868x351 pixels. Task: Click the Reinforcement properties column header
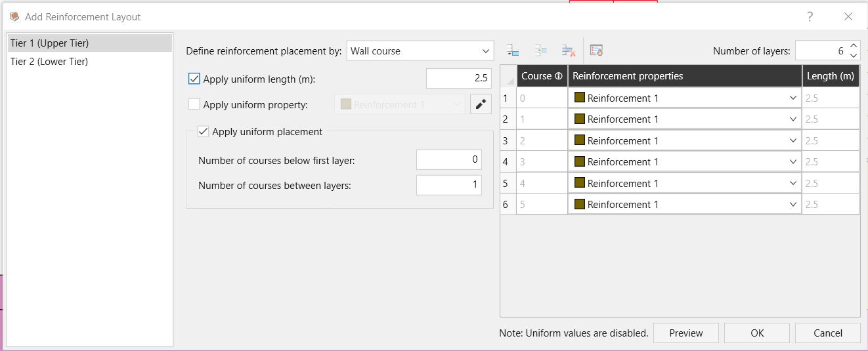pyautogui.click(x=685, y=76)
